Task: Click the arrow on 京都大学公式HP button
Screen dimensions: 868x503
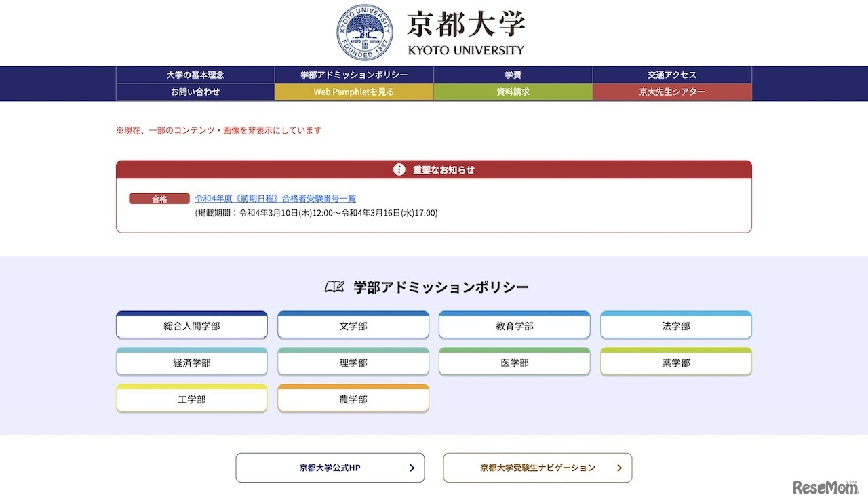Action: click(x=412, y=468)
